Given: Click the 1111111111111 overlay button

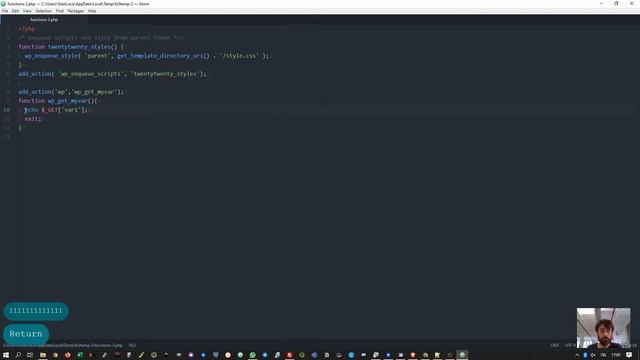Looking at the screenshot, I should (36, 311).
